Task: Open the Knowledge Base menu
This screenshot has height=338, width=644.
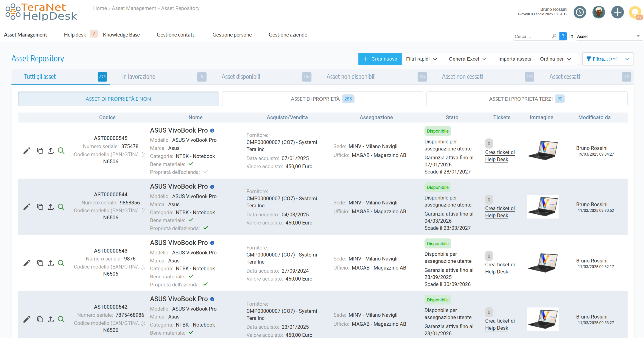Action: pyautogui.click(x=121, y=35)
